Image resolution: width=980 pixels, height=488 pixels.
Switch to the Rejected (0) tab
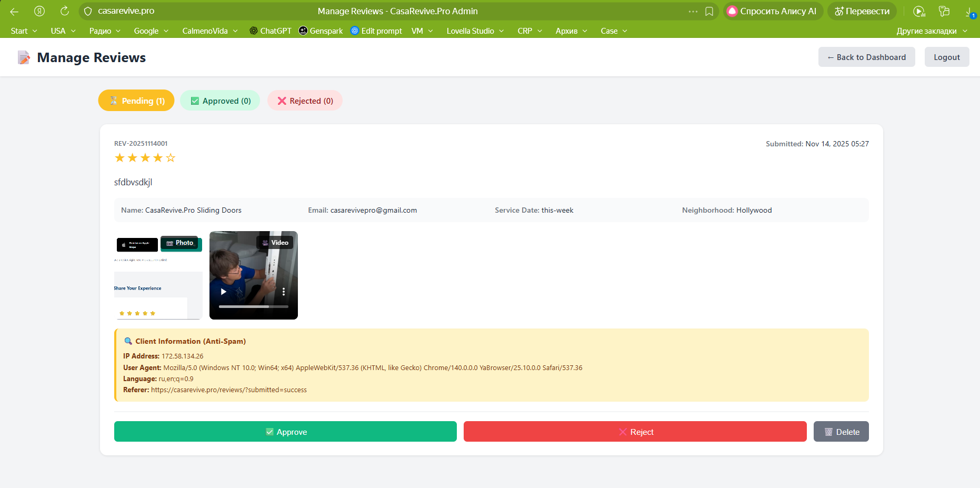point(305,101)
